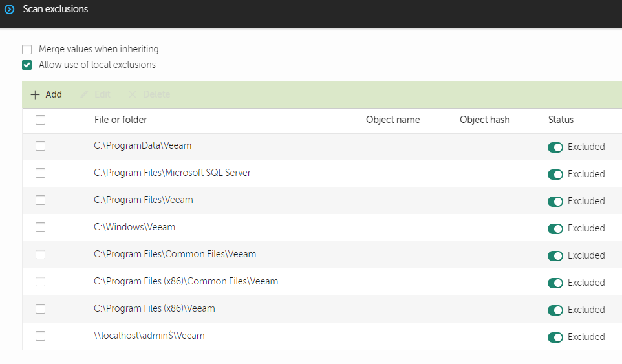Toggle exclusion status for C:\ProgramData\Veeam
Viewport: 622px width, 364px height.
pos(555,147)
